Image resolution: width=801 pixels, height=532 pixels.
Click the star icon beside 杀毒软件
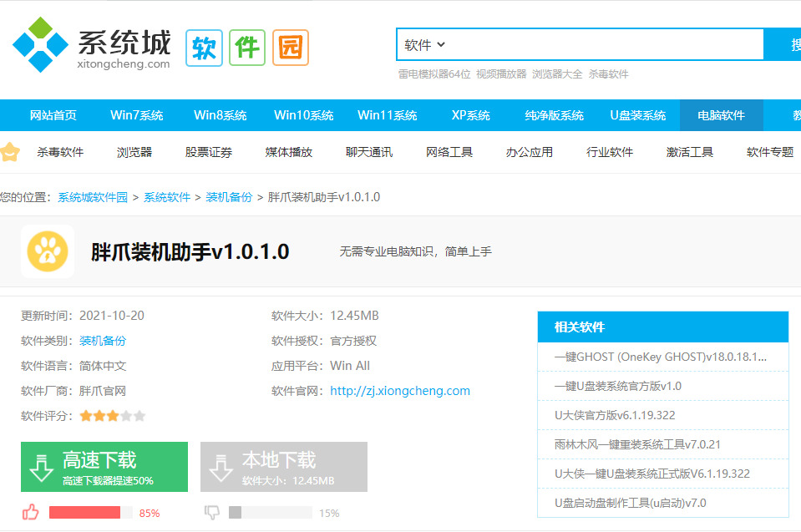[x=10, y=152]
